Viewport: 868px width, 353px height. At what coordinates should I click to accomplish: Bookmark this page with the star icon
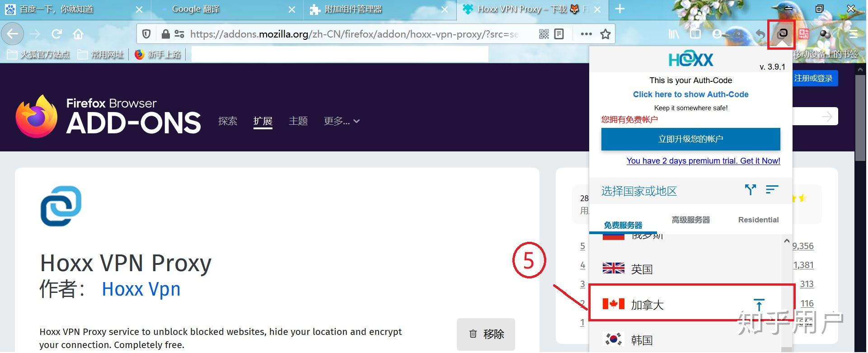click(x=605, y=34)
